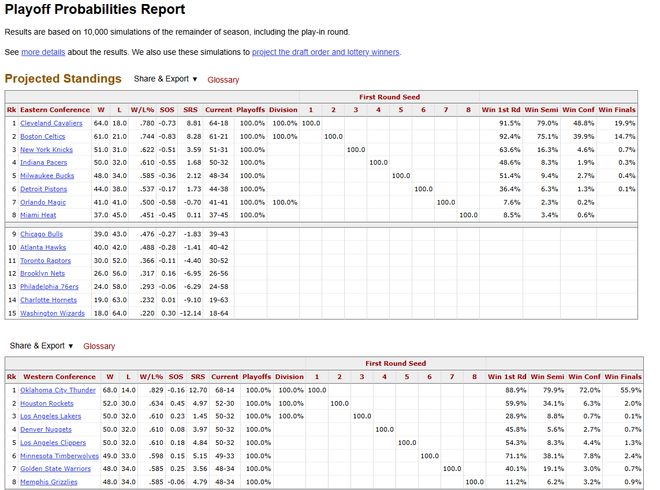The width and height of the screenshot is (660, 490).
Task: Open the Glossary link next to Projected Standings
Action: coord(223,80)
